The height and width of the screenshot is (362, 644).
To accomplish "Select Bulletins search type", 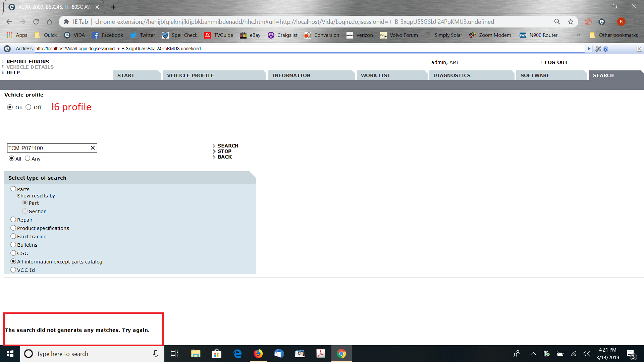I will point(13,245).
